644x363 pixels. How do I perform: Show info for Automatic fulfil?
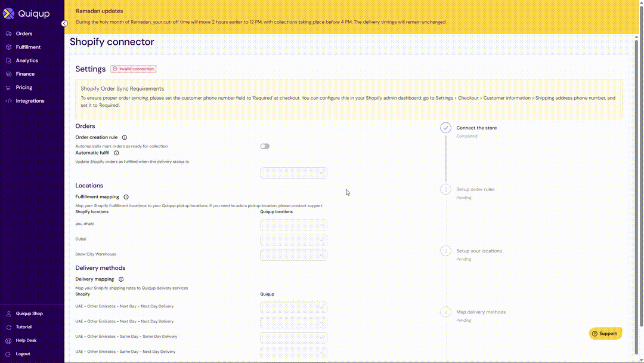pos(117,153)
